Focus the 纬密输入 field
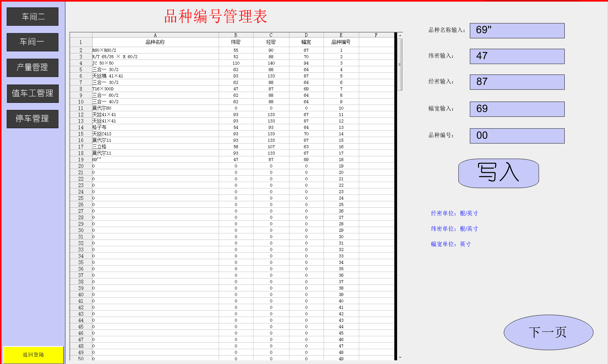608x364 pixels. pos(517,56)
